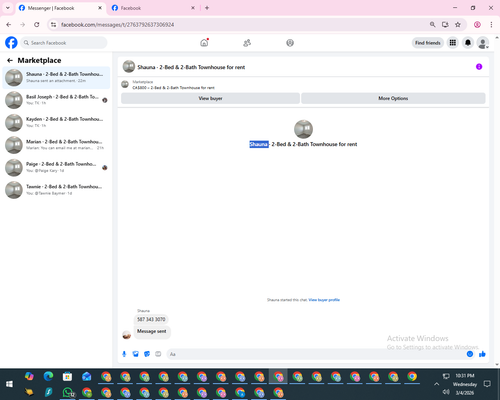Click the install app icon in address bar

(445, 25)
